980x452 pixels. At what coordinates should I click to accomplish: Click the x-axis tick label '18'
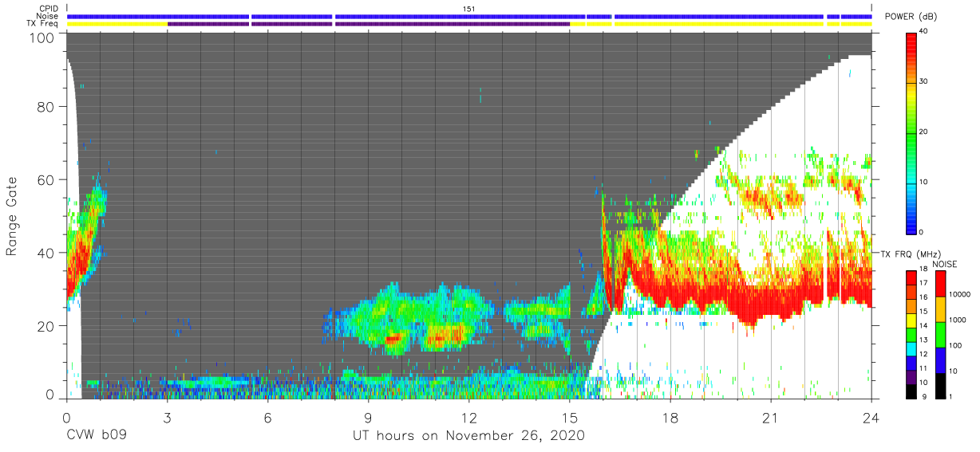pos(670,418)
